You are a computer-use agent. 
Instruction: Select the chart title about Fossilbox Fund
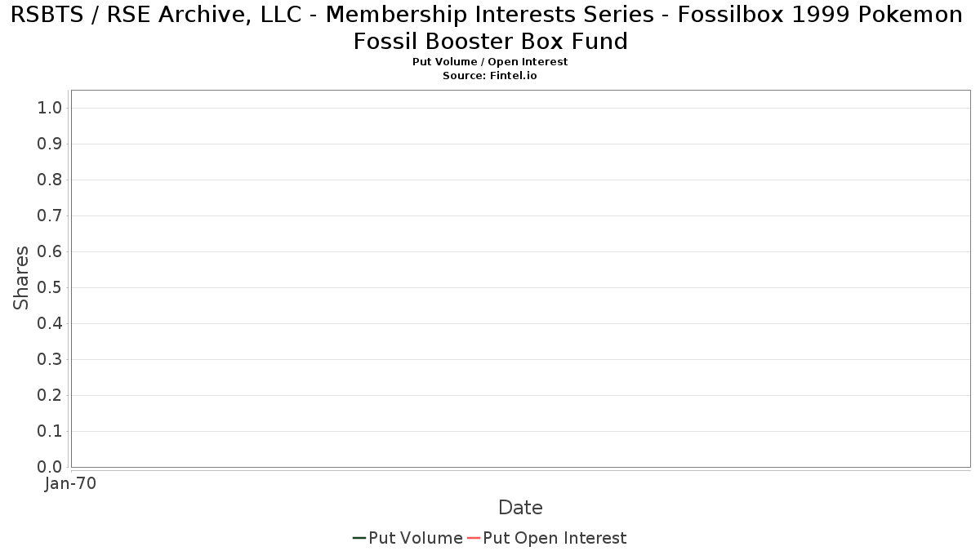click(490, 28)
